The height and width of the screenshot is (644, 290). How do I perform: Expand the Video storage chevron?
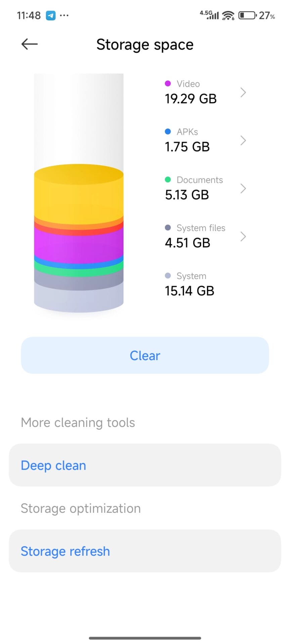click(243, 92)
